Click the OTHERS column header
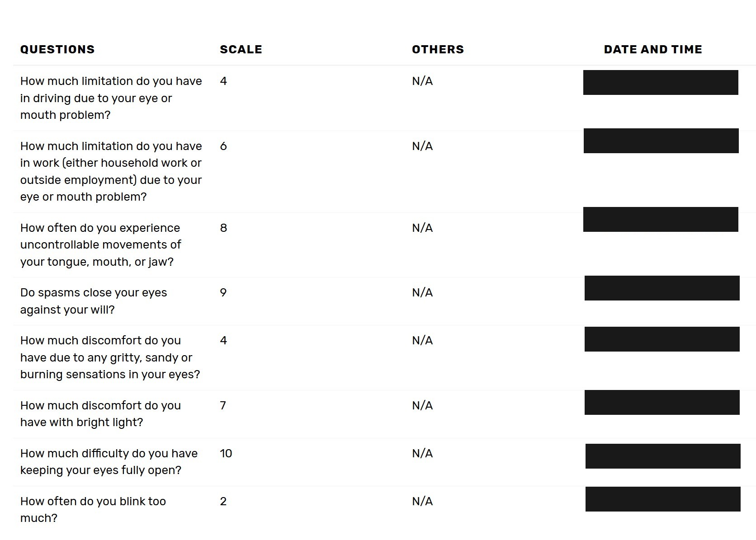This screenshot has width=756, height=540. [438, 50]
